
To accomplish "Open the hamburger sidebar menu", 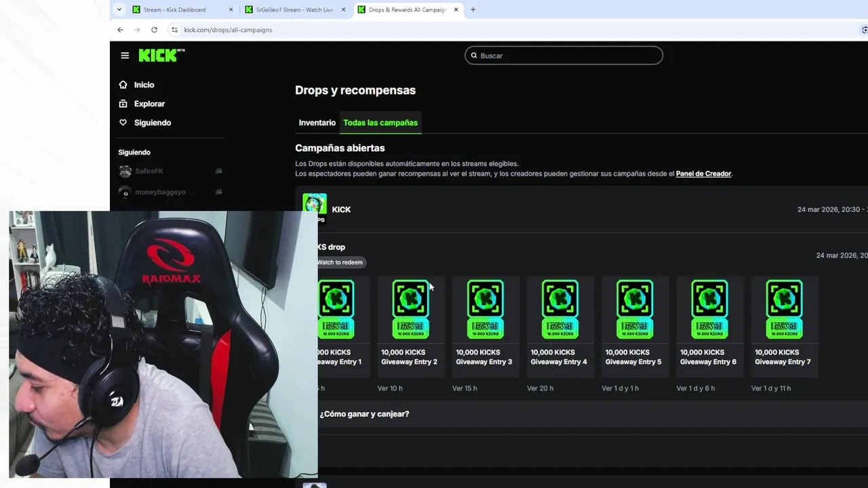I will (x=125, y=56).
